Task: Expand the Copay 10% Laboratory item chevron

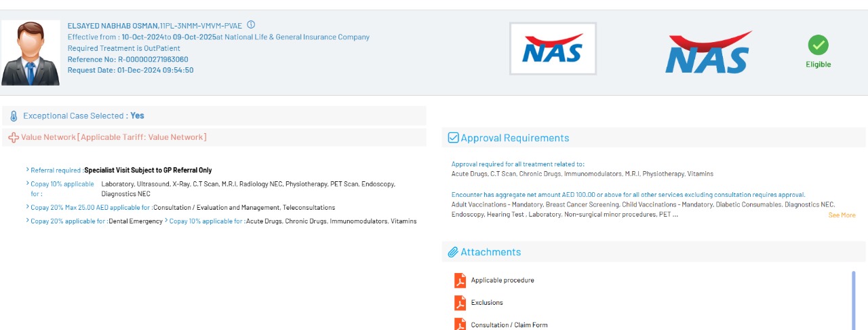Action: pos(27,183)
